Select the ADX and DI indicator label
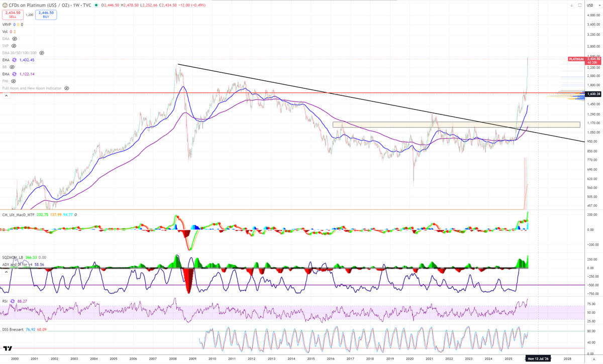The image size is (603, 364). (18, 264)
